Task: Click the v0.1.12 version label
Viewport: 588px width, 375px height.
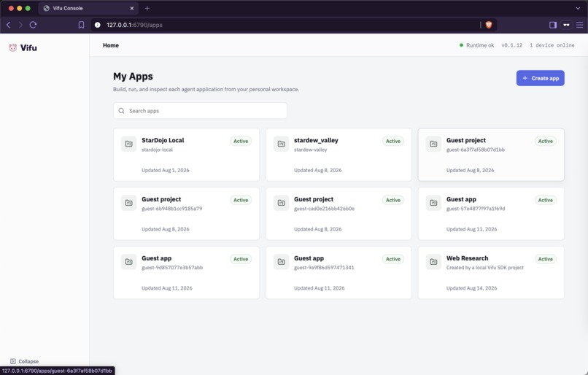Action: [512, 45]
